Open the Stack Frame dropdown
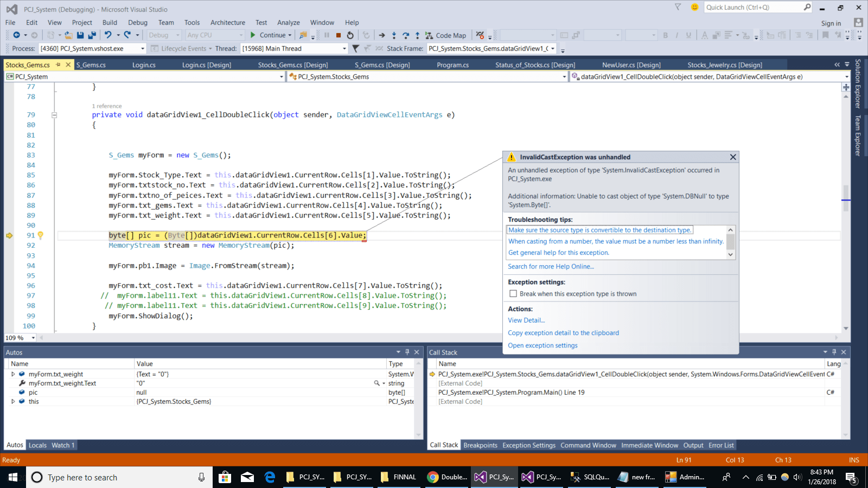The width and height of the screenshot is (868, 488). click(x=553, y=49)
